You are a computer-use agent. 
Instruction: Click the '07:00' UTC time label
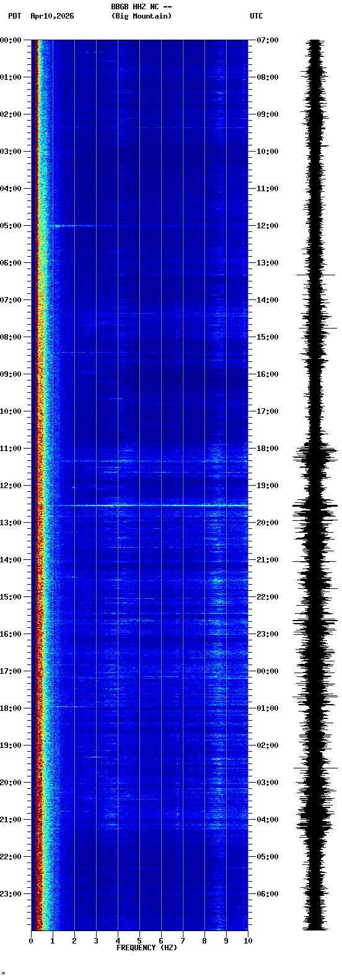(268, 40)
